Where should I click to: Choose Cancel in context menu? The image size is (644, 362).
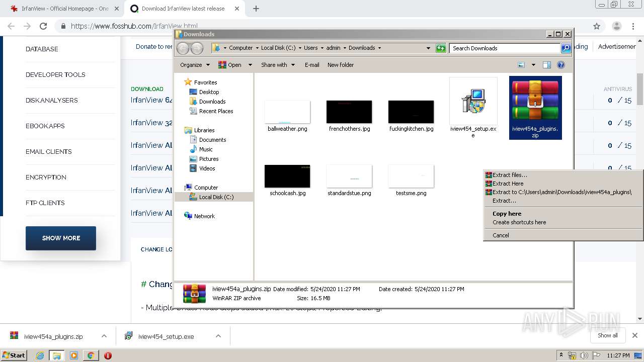click(x=563, y=235)
